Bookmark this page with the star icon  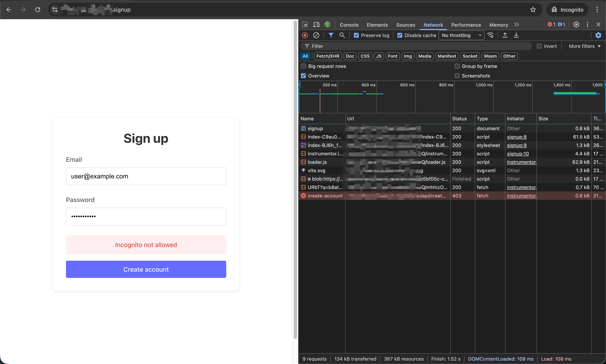(x=533, y=10)
